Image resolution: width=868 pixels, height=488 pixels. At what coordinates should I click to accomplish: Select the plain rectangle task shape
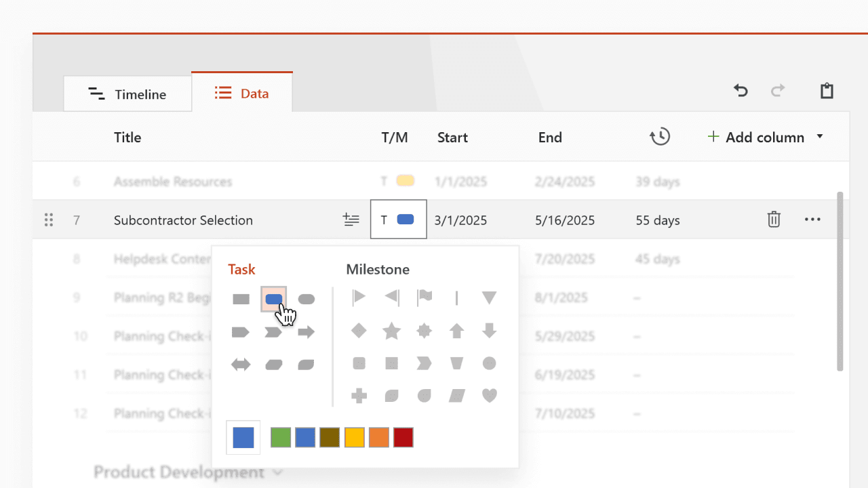tap(241, 299)
